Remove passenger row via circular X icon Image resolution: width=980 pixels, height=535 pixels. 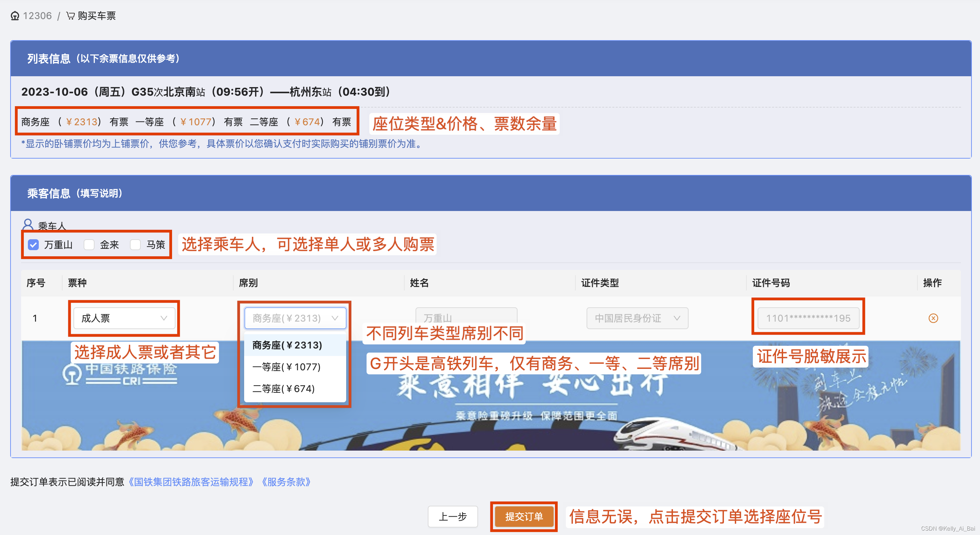pyautogui.click(x=933, y=318)
